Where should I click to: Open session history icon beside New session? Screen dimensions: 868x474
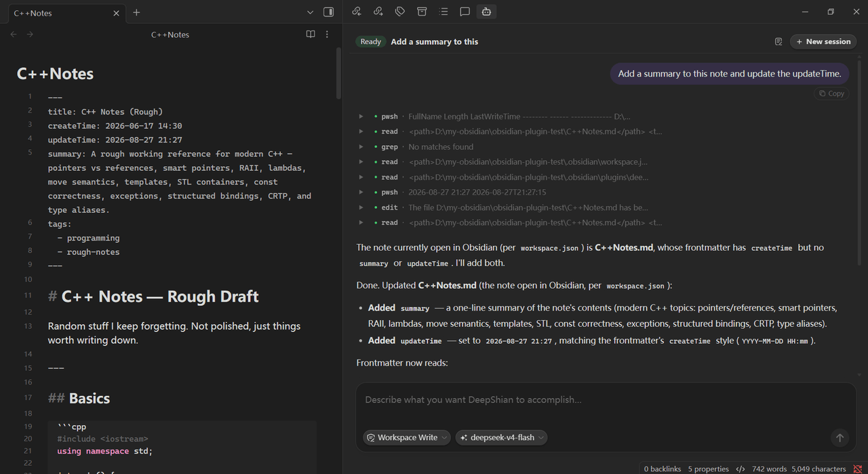click(x=778, y=41)
